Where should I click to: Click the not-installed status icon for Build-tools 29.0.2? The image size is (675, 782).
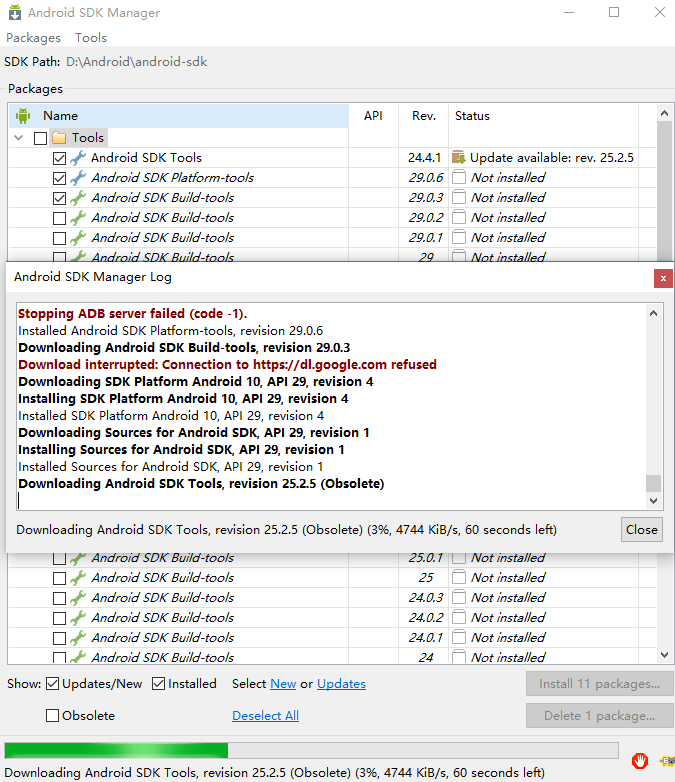tap(458, 217)
